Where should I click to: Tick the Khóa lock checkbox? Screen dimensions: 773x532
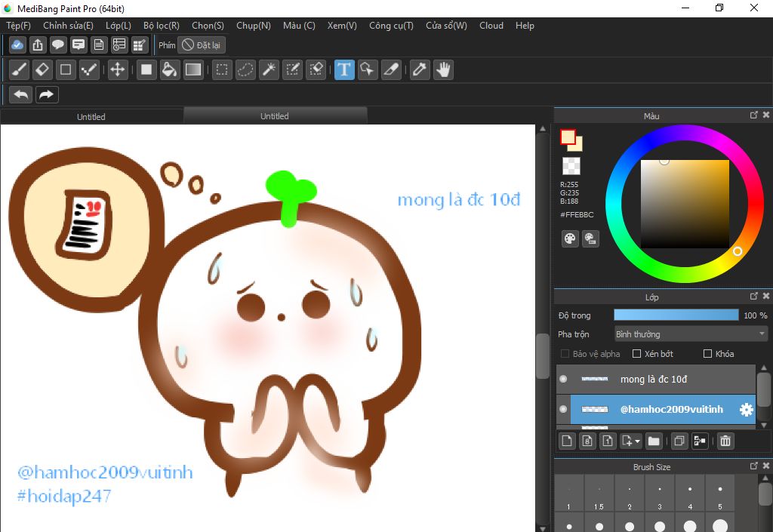tap(707, 353)
